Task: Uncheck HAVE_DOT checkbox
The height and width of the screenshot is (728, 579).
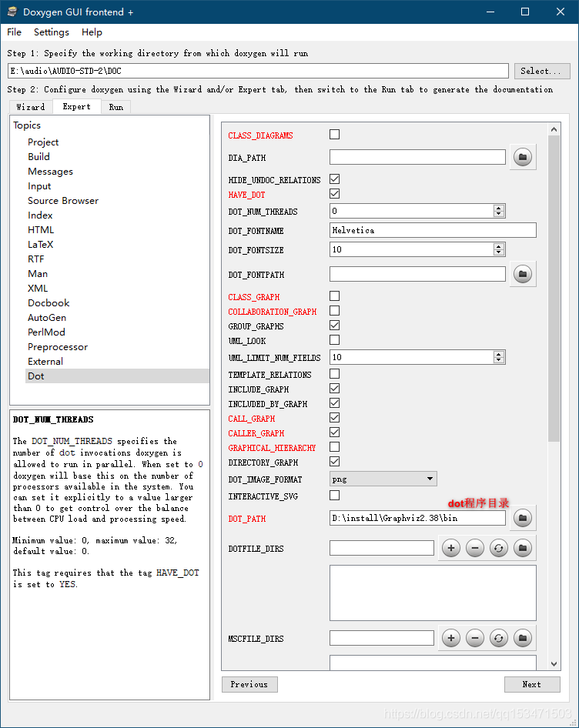Action: pos(335,194)
